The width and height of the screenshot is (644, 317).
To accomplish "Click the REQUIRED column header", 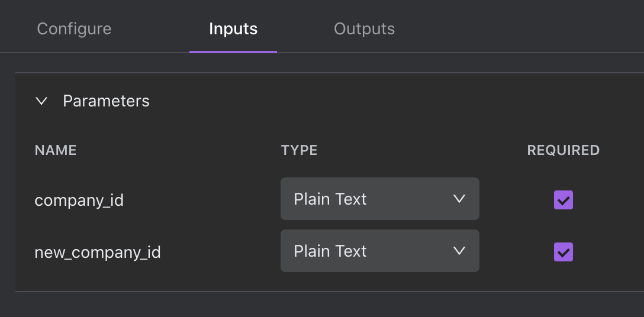I will tap(563, 150).
